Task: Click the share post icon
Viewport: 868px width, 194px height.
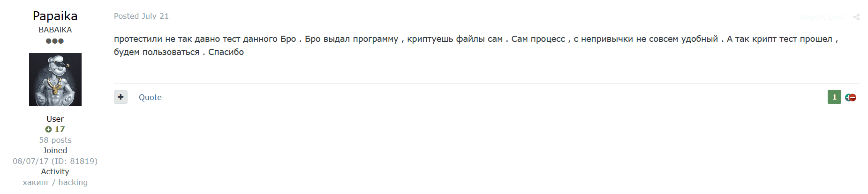Action: (x=856, y=17)
